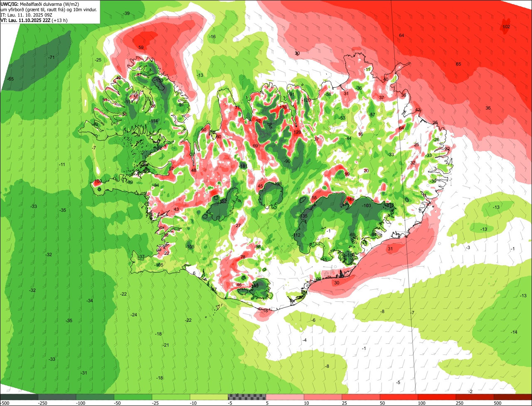The image size is (532, 406).
Task: Click the pale pink legend swatch between 5 and 10
Action: click(x=285, y=397)
